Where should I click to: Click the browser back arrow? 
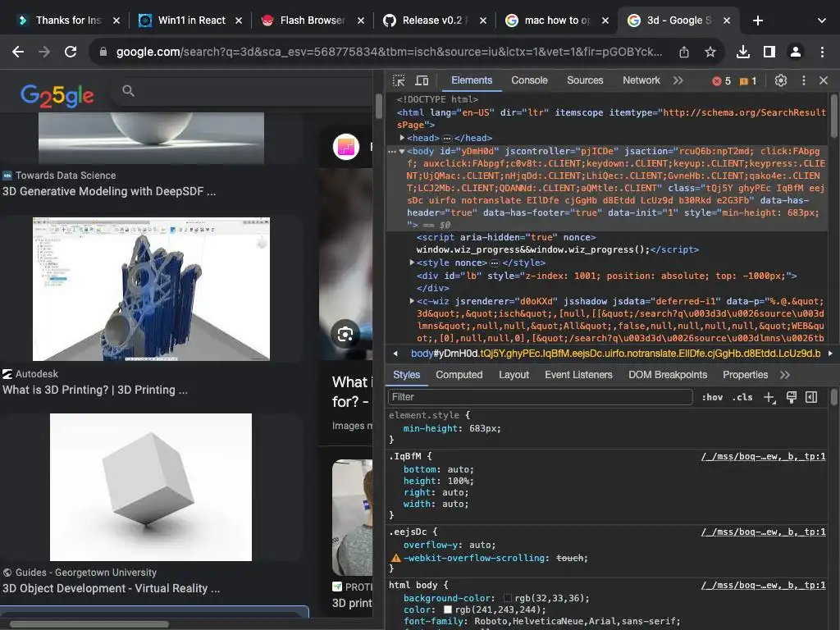click(x=18, y=52)
